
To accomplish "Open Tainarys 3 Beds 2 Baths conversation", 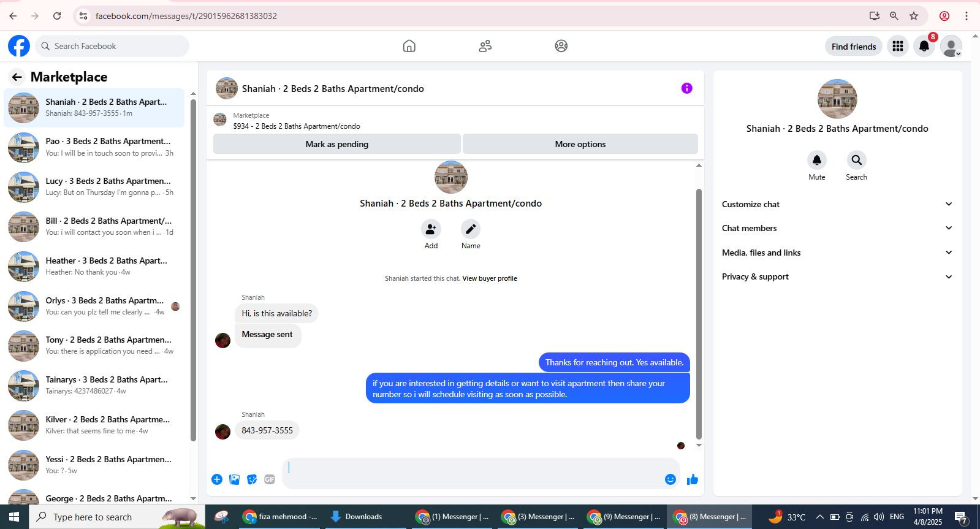I will tap(94, 386).
